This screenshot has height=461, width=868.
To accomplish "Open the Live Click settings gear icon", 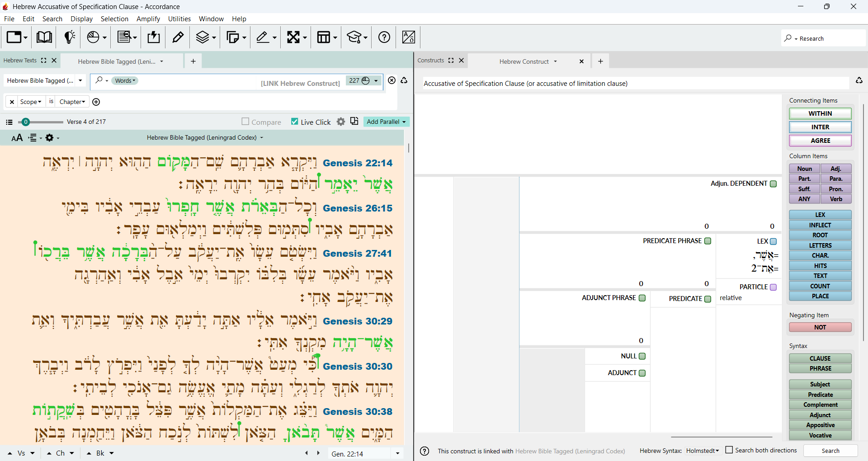I will (341, 122).
